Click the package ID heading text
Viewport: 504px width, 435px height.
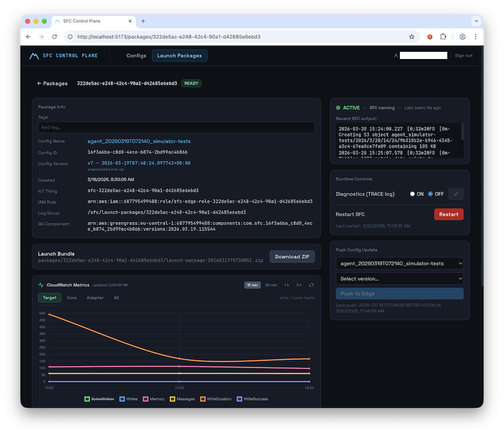(x=127, y=83)
